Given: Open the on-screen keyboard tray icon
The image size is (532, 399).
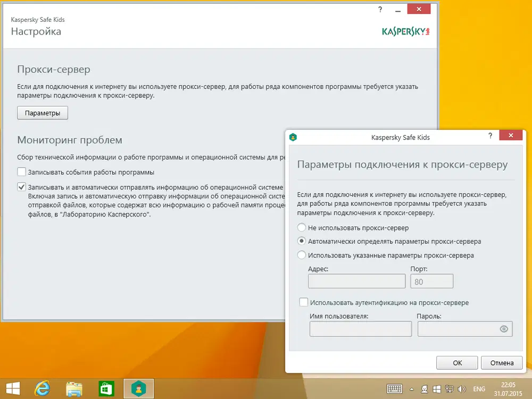Looking at the screenshot, I should pyautogui.click(x=394, y=389).
